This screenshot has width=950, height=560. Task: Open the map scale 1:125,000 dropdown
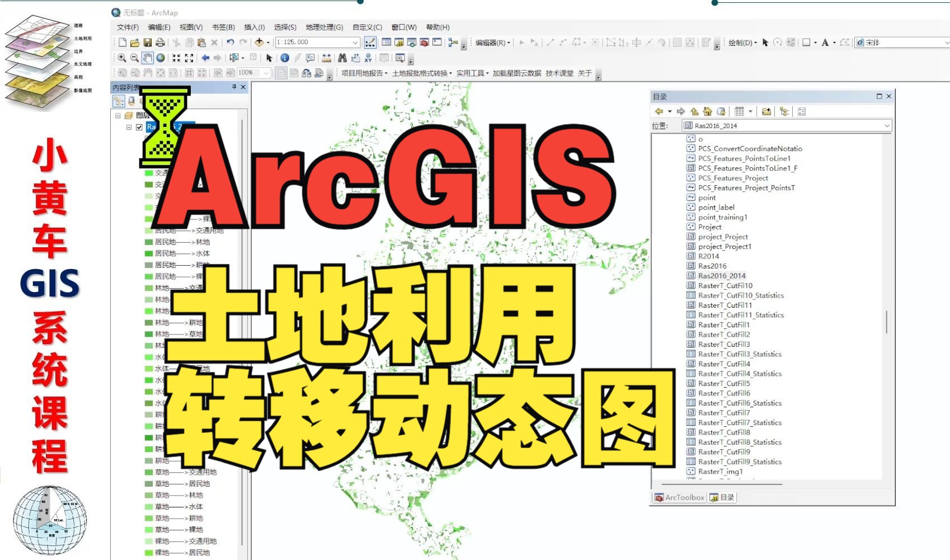(x=355, y=43)
